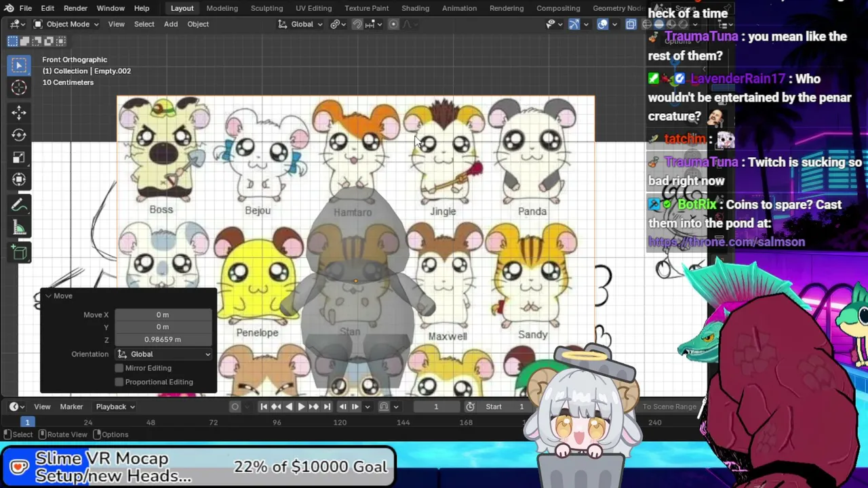This screenshot has height=488, width=868.
Task: Select the Transform tool
Action: coord(19,180)
